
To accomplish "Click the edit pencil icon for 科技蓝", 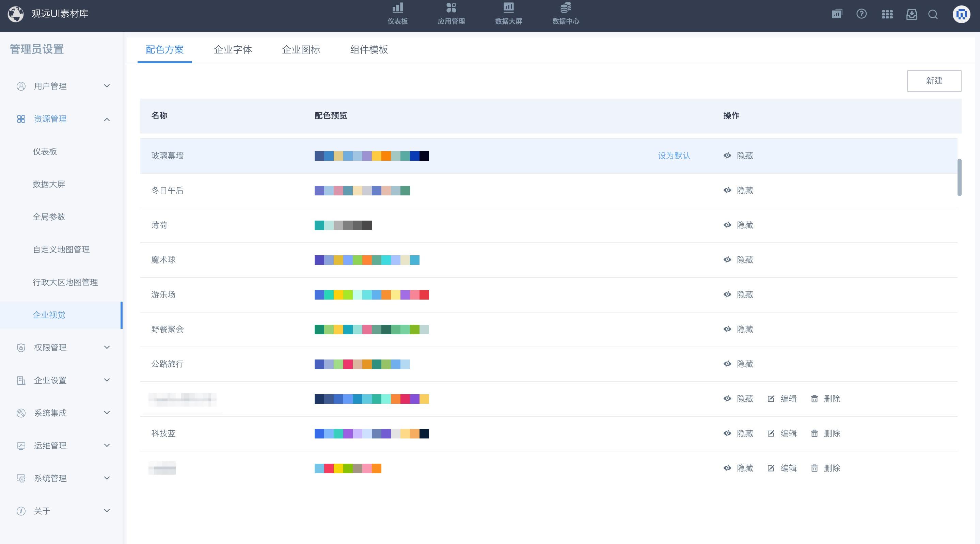I will [x=771, y=433].
